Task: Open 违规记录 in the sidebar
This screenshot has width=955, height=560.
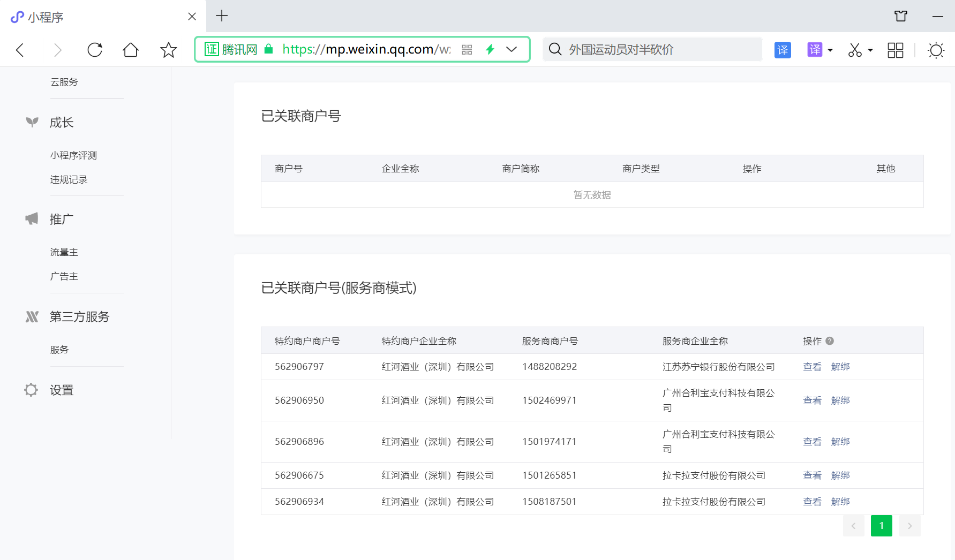Action: pyautogui.click(x=69, y=179)
